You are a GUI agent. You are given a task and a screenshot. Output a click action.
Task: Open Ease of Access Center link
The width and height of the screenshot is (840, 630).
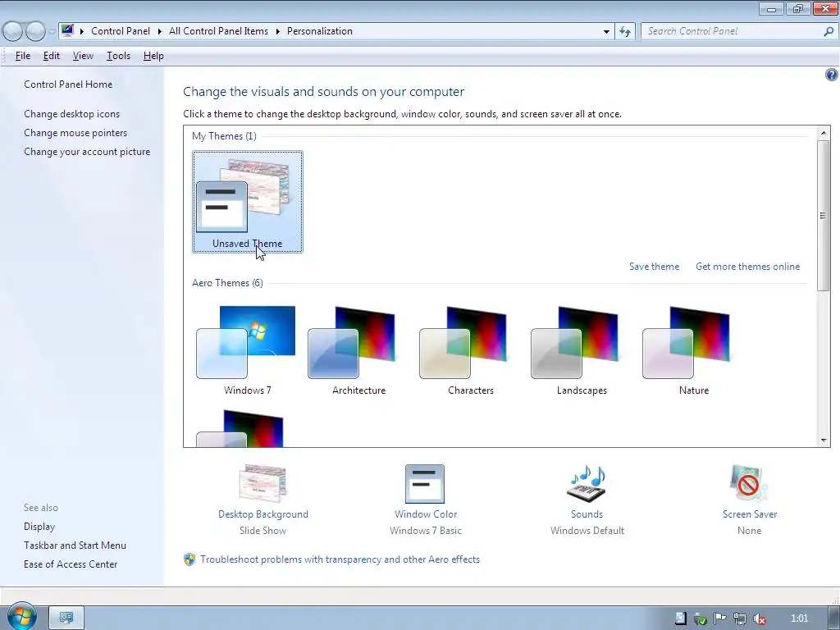(71, 564)
